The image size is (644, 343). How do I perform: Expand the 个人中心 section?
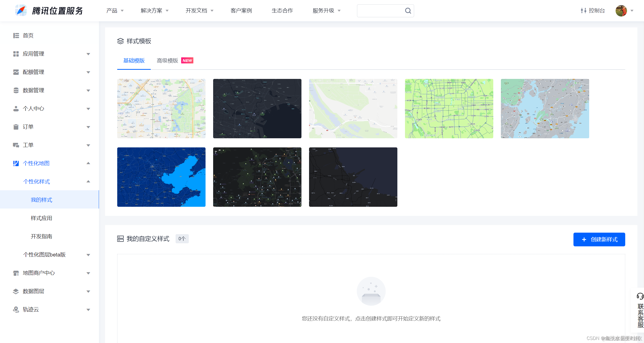click(88, 109)
